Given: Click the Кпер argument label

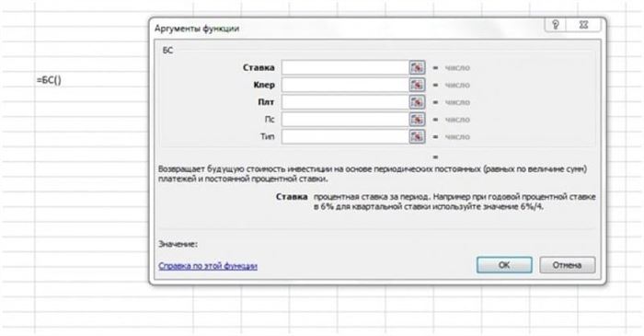Looking at the screenshot, I should click(x=264, y=85).
